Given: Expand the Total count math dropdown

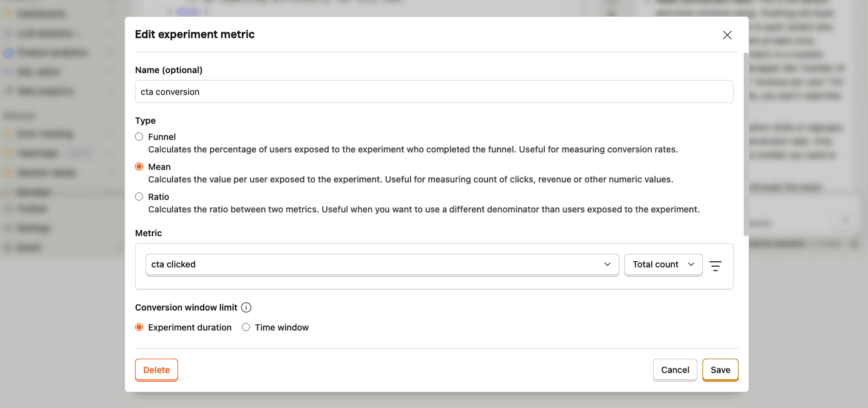Looking at the screenshot, I should pyautogui.click(x=663, y=264).
